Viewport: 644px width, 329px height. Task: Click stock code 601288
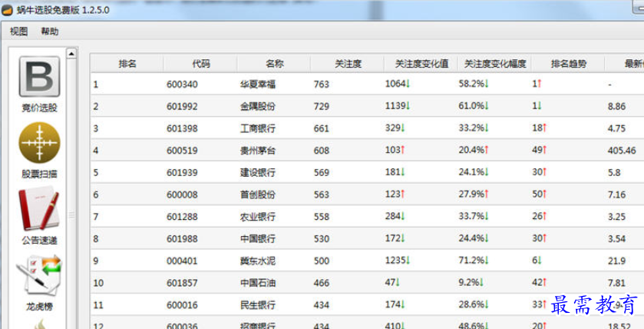point(182,217)
